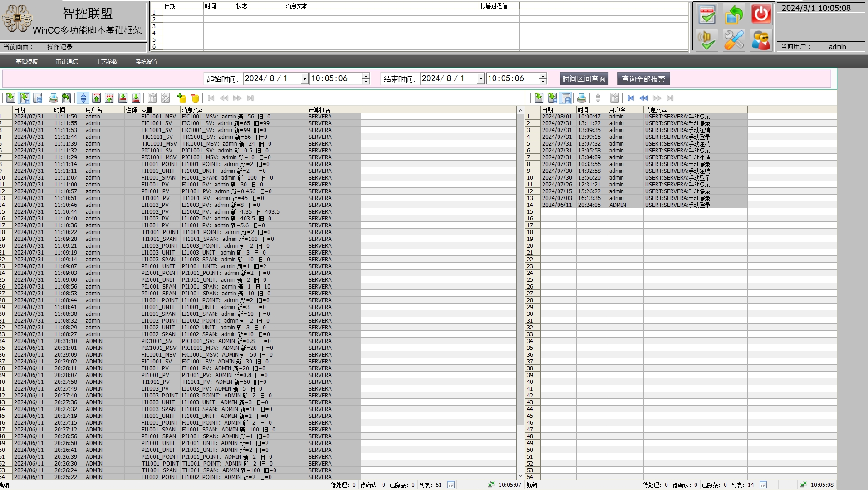Viewport: 868px width, 490px height.
Task: Click the red power exit button
Action: coord(761,14)
